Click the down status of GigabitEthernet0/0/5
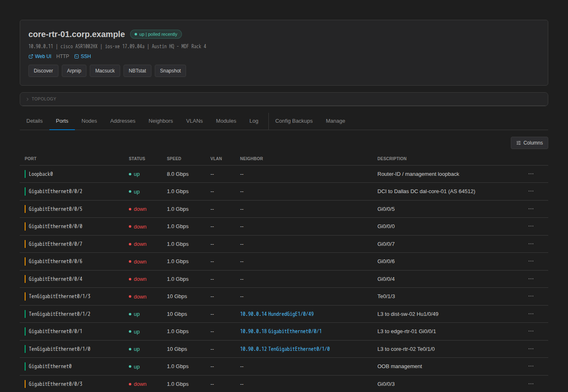568x392 pixels. tap(138, 209)
